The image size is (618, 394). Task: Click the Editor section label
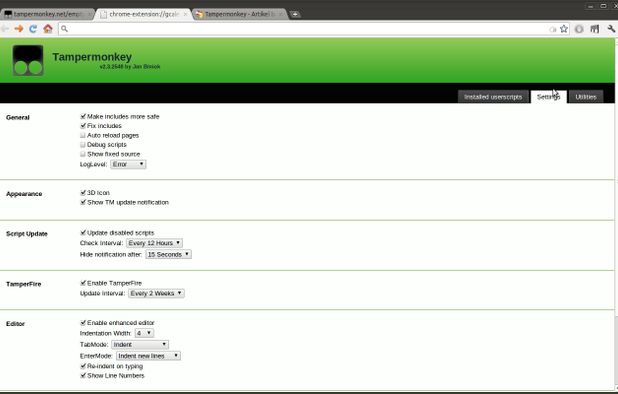tap(15, 324)
